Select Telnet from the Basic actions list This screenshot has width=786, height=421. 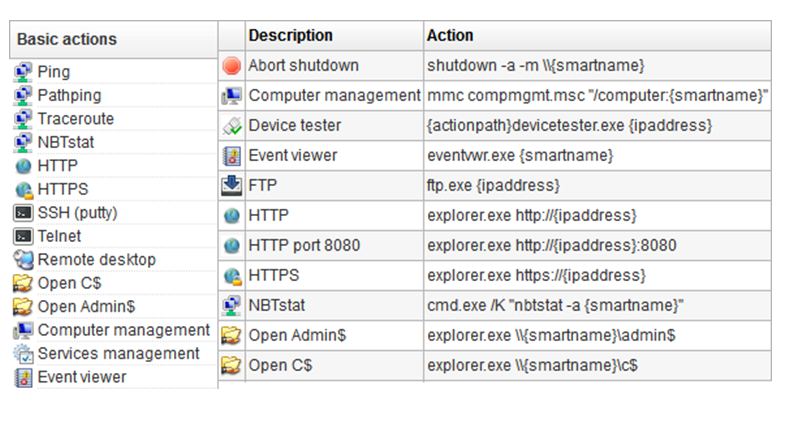(x=60, y=237)
